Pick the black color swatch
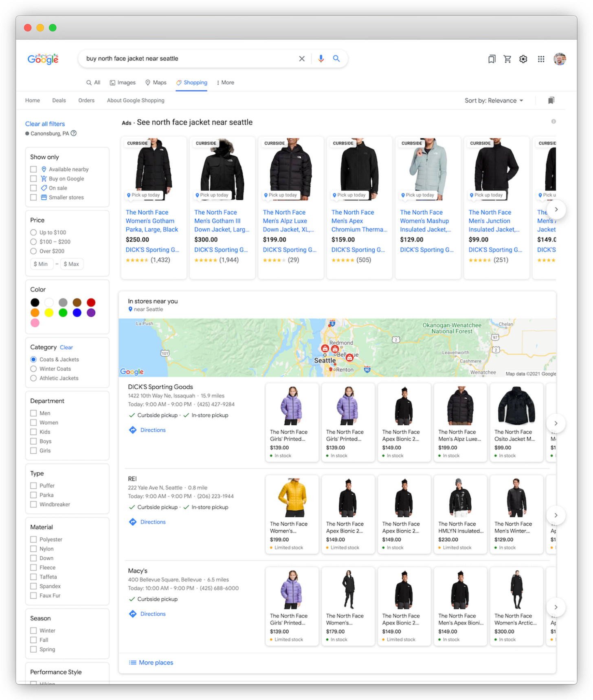Viewport: 593px width, 700px height. pos(35,302)
